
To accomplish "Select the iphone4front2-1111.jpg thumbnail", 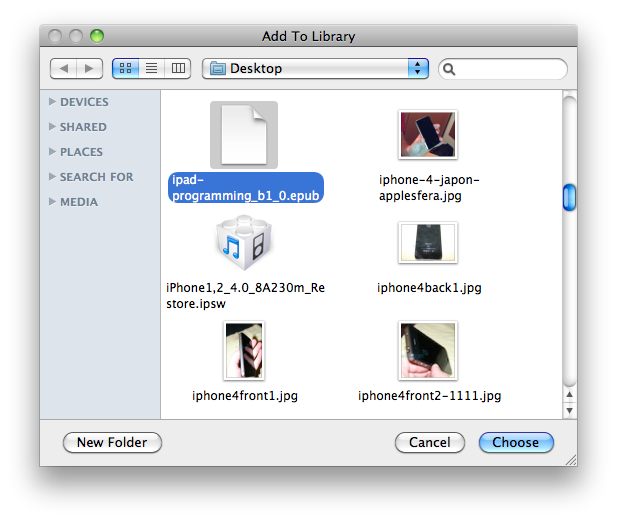I will click(428, 350).
